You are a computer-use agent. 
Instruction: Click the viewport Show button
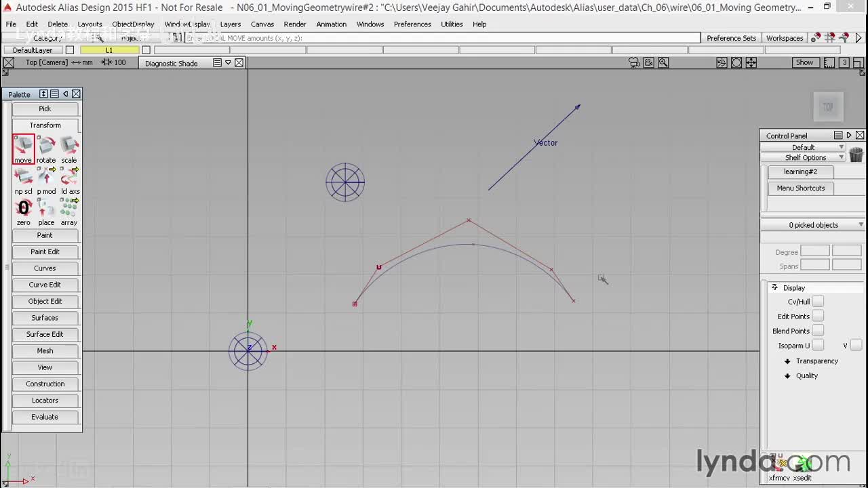[804, 62]
